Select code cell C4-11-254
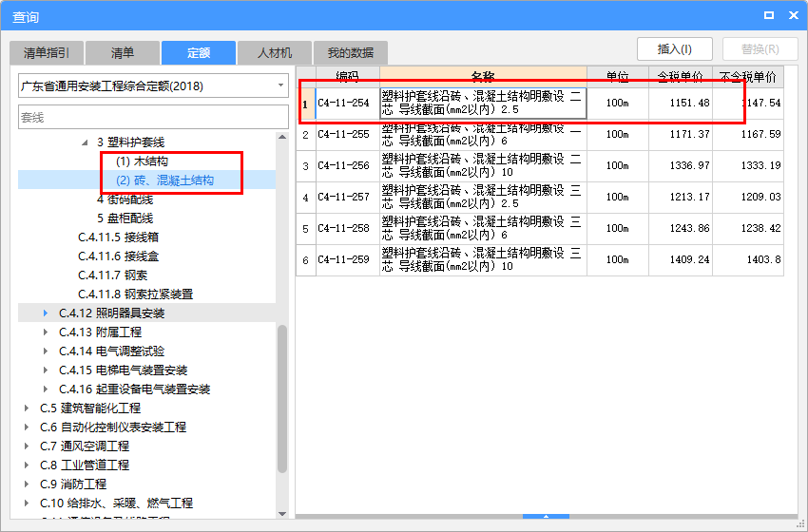808x532 pixels. (x=348, y=103)
